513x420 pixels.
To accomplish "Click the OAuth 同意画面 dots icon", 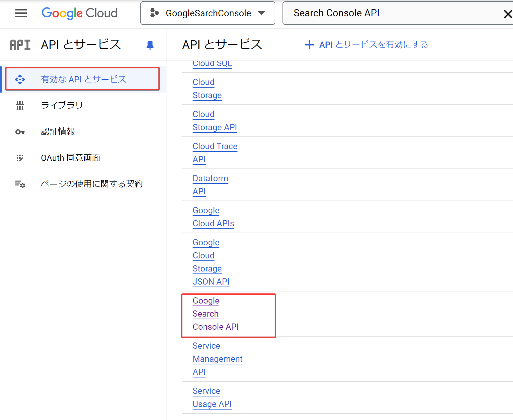I will pyautogui.click(x=20, y=158).
